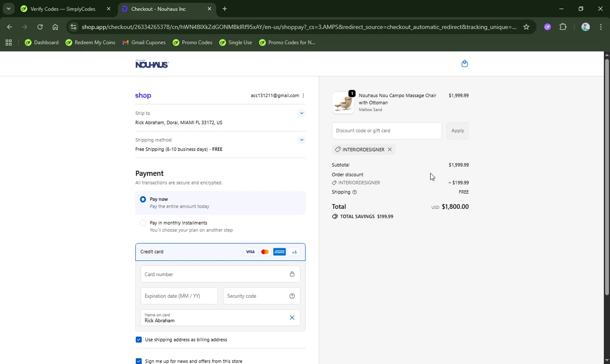
Task: Click the TOTAL SAVINGS $199.99 text
Action: (x=363, y=217)
